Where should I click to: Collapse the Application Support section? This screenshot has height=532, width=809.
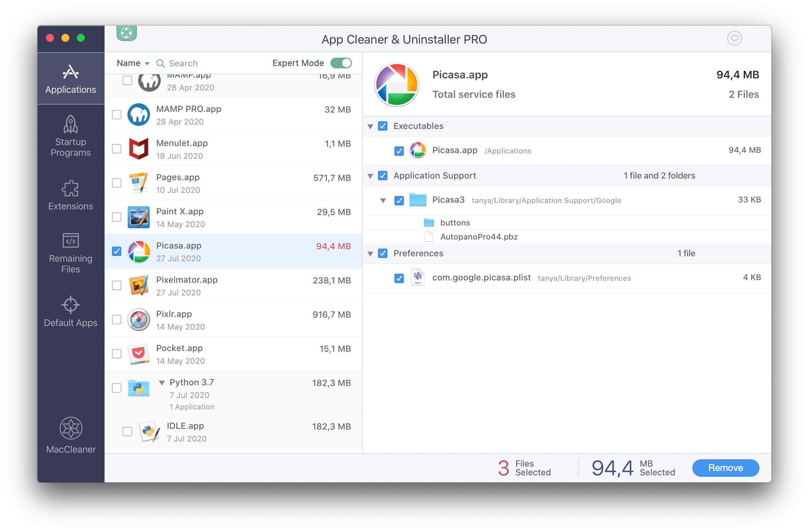370,175
